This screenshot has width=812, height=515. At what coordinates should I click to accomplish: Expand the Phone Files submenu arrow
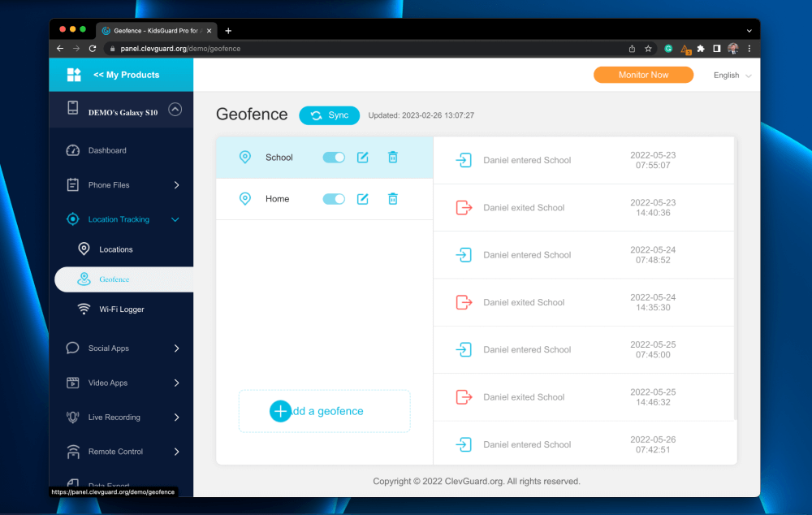pyautogui.click(x=176, y=185)
